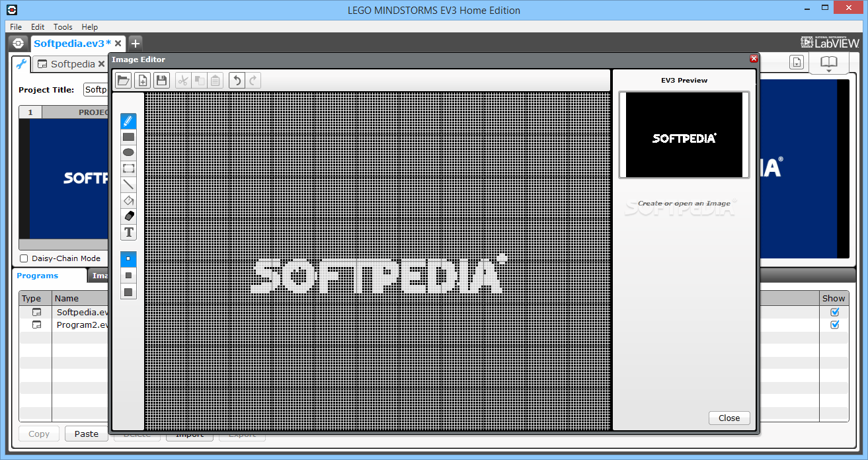Uncheck Show for the Program2.ev3p program
Screen dimensions: 868x460
835,325
